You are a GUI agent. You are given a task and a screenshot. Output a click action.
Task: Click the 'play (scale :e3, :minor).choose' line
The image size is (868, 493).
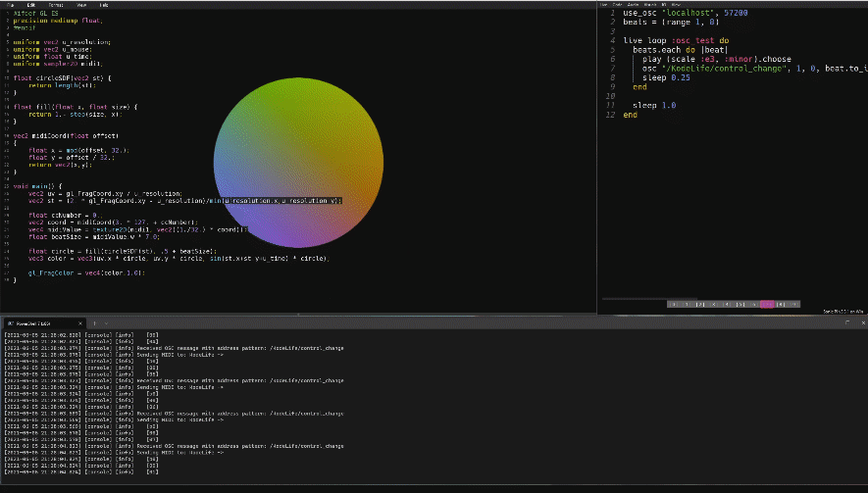(717, 59)
